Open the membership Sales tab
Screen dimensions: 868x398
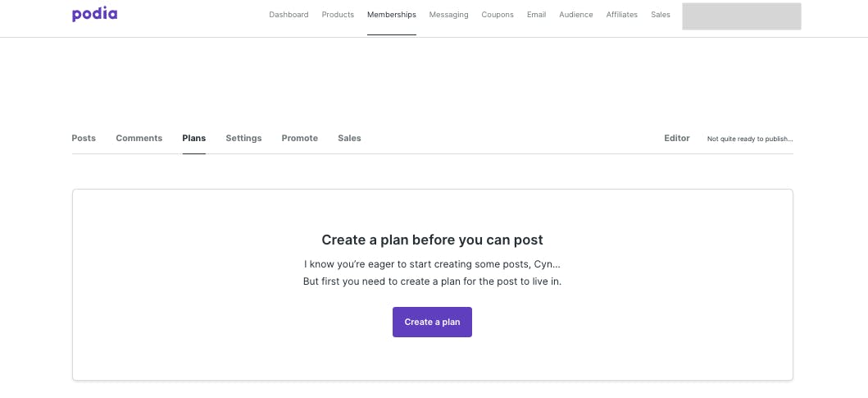coord(349,138)
